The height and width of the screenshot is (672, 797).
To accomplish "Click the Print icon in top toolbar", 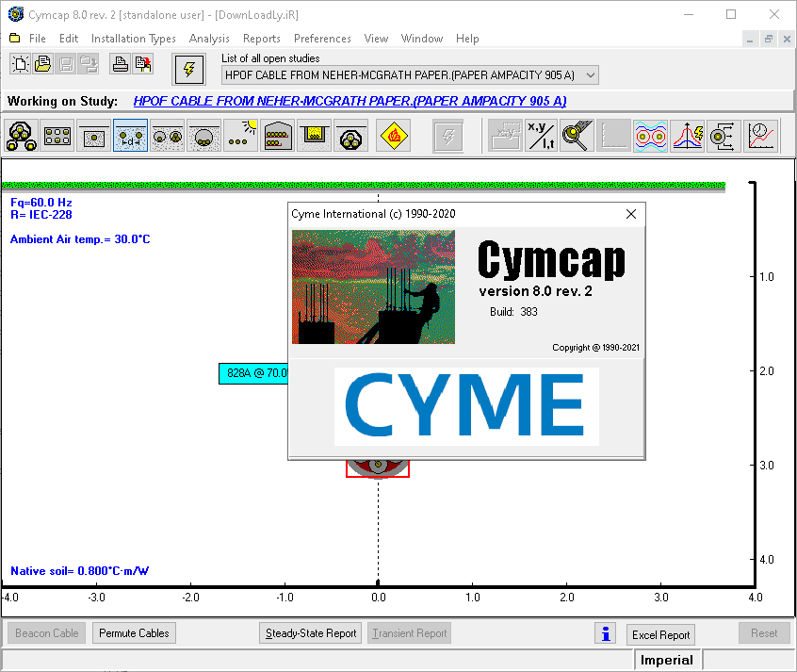I will click(x=120, y=64).
